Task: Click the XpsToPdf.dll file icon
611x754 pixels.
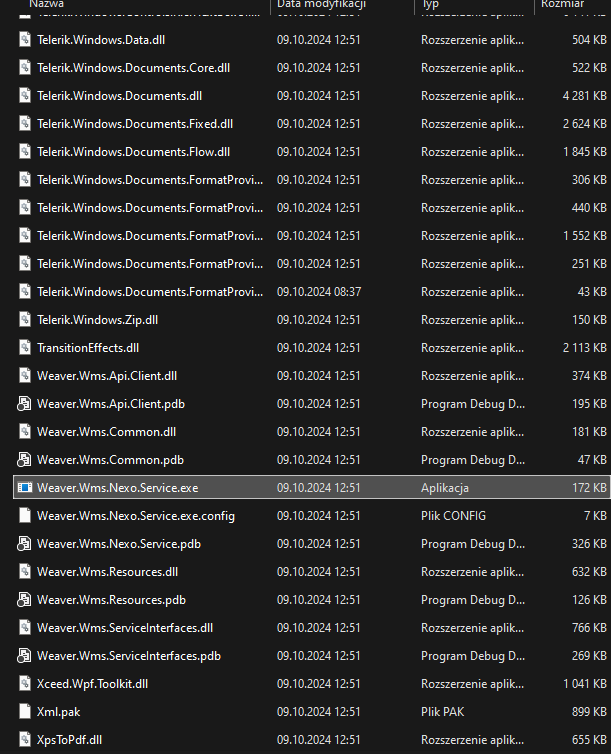Action: pos(25,740)
